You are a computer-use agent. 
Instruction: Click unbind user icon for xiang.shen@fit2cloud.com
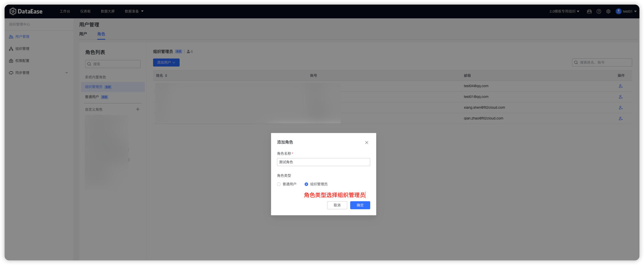(620, 108)
